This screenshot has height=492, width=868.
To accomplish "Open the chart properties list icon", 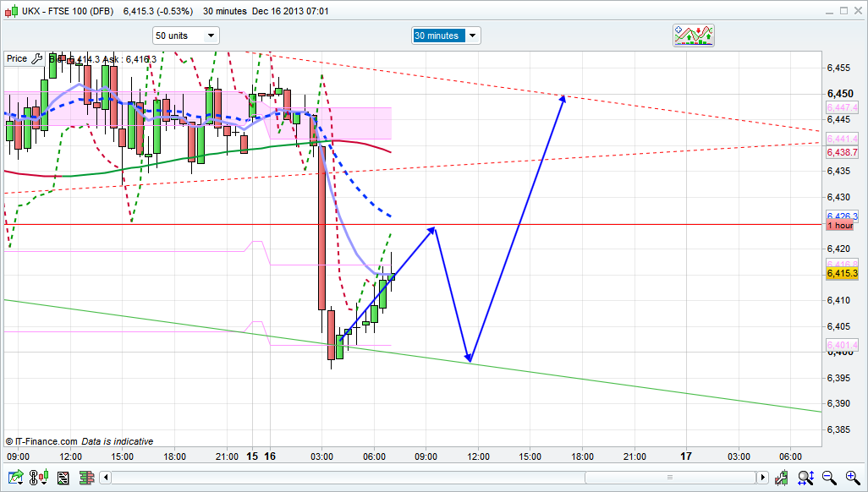I will pyautogui.click(x=63, y=478).
